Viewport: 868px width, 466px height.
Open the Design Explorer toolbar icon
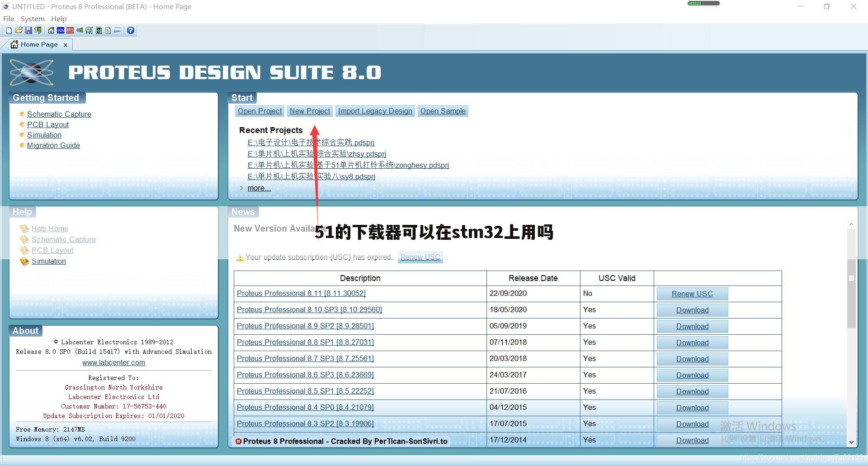coord(99,30)
